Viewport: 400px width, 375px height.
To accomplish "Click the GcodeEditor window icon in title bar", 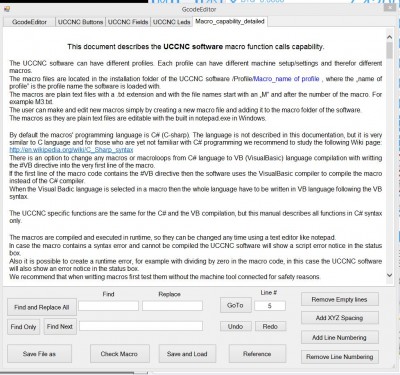I will 7,9.
